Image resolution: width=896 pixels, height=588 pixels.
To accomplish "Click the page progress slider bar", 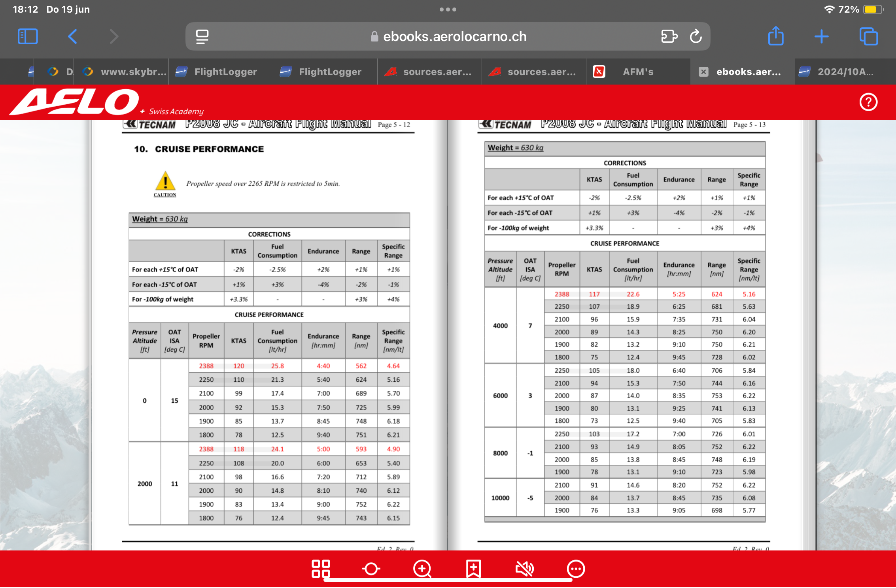I will (x=448, y=580).
